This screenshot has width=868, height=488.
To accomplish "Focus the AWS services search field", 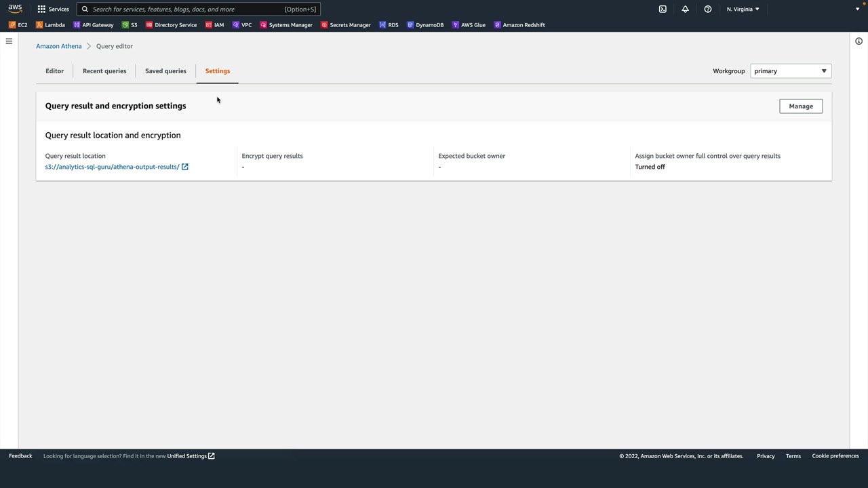I will point(198,9).
